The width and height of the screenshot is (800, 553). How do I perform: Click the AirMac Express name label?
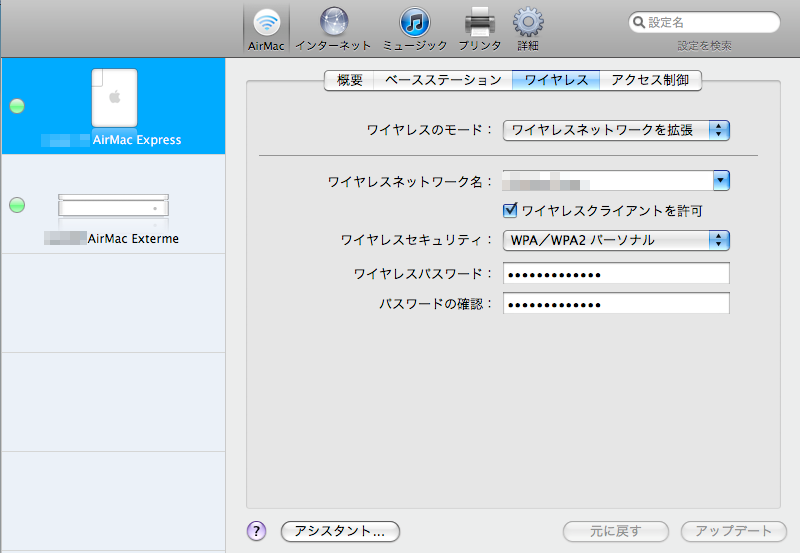coord(137,140)
